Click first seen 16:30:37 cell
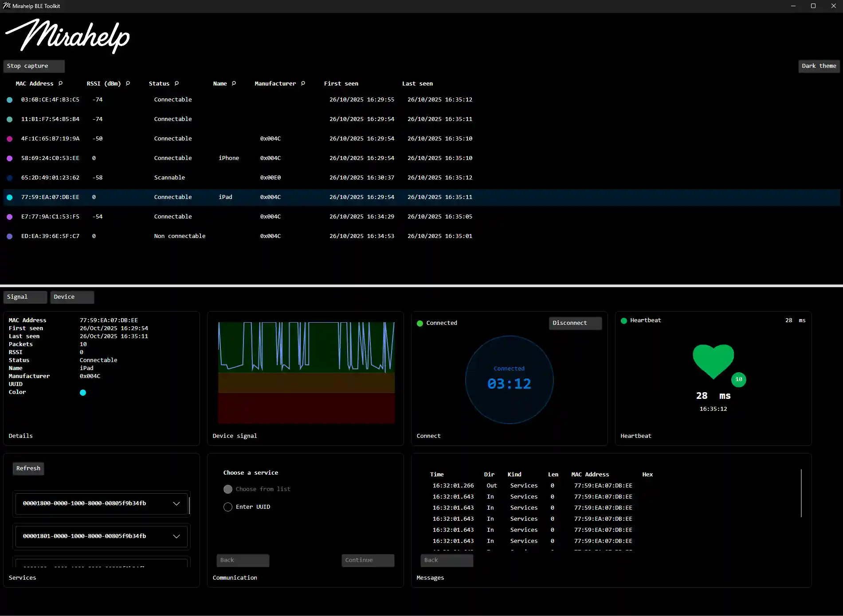 362,178
